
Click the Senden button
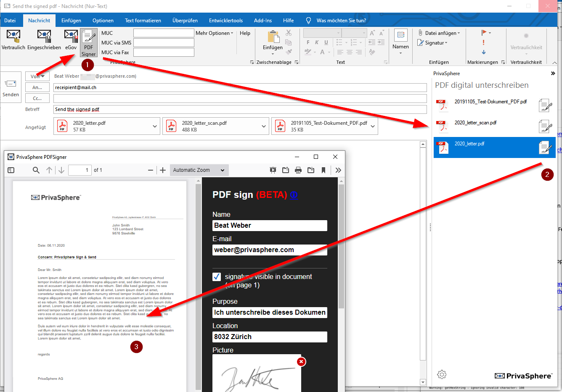click(x=11, y=87)
